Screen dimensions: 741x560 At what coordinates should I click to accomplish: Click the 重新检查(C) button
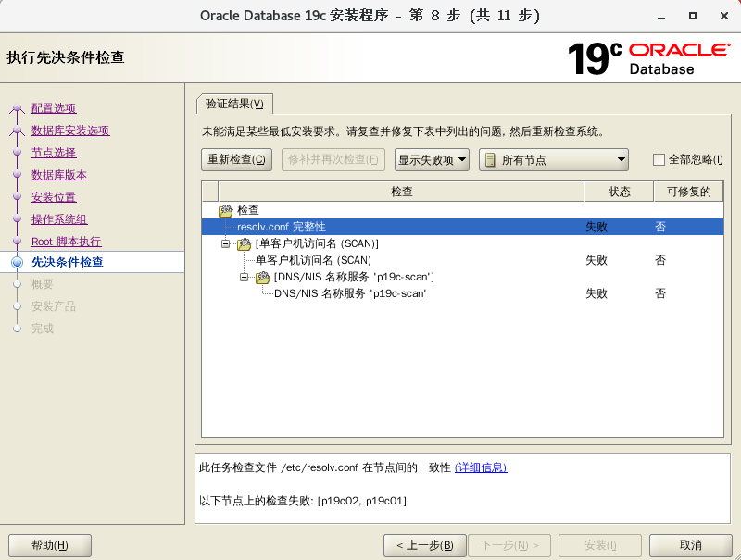(236, 159)
